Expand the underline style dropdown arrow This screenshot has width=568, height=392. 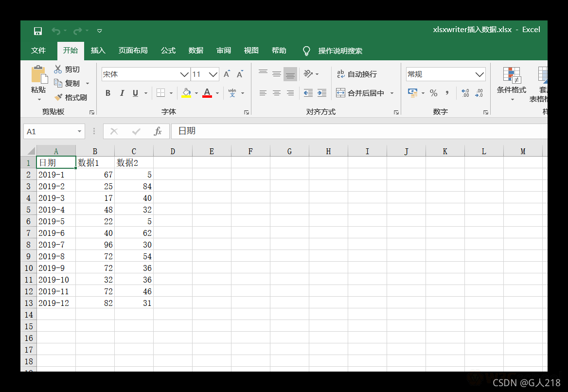pyautogui.click(x=146, y=93)
